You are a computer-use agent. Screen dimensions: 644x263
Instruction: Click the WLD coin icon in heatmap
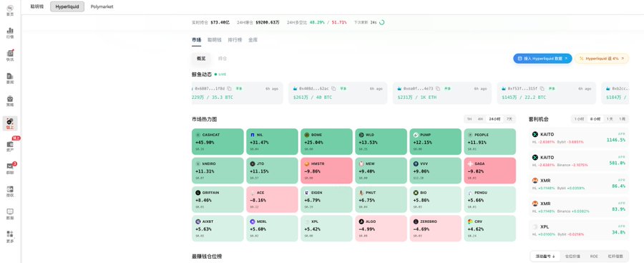click(x=361, y=135)
